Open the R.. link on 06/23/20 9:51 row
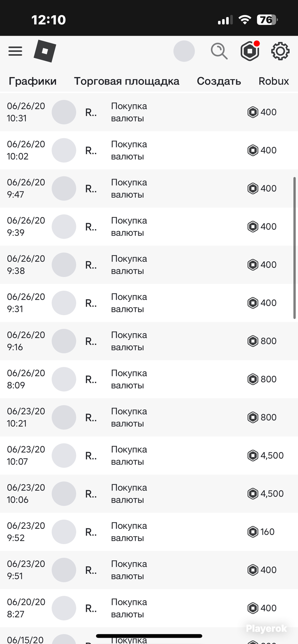The height and width of the screenshot is (644, 298). [91, 570]
